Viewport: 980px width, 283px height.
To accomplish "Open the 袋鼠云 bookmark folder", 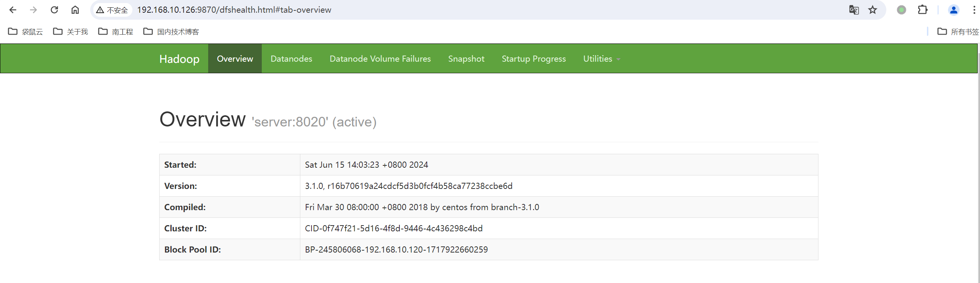I will (25, 32).
